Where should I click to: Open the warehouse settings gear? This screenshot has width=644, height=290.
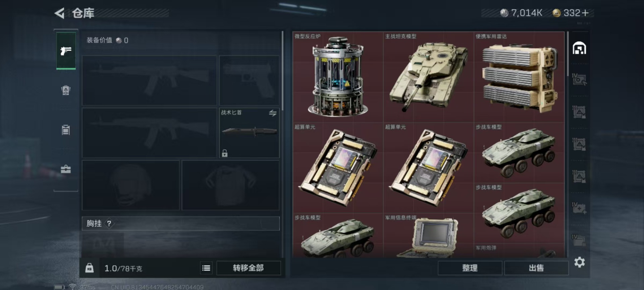579,262
